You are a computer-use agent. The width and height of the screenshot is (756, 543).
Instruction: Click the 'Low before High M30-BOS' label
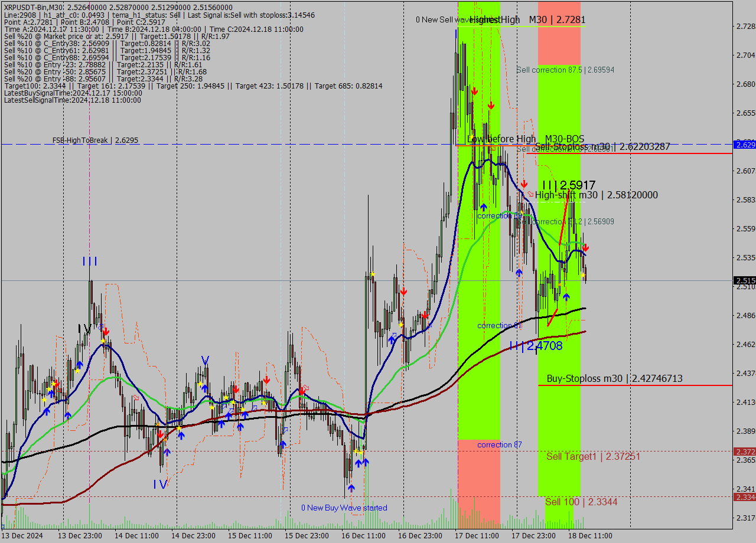click(x=526, y=139)
